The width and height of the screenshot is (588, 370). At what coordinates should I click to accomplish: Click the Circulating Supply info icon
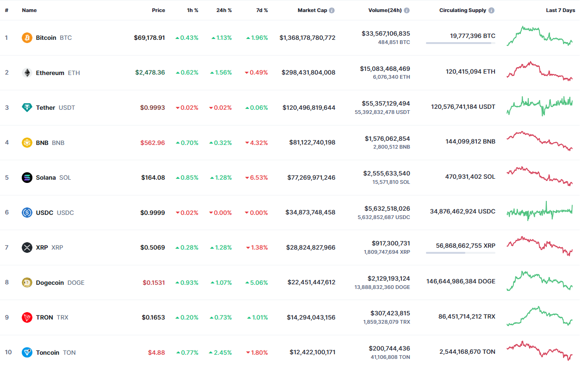click(x=492, y=10)
